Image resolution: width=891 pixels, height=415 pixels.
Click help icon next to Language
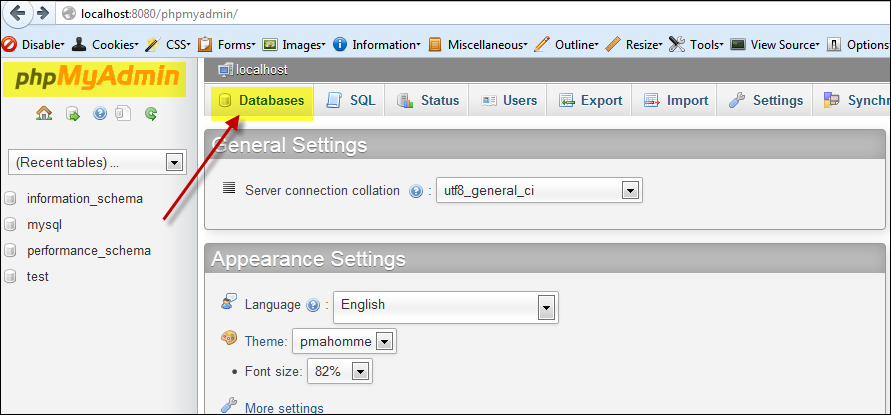pos(313,305)
